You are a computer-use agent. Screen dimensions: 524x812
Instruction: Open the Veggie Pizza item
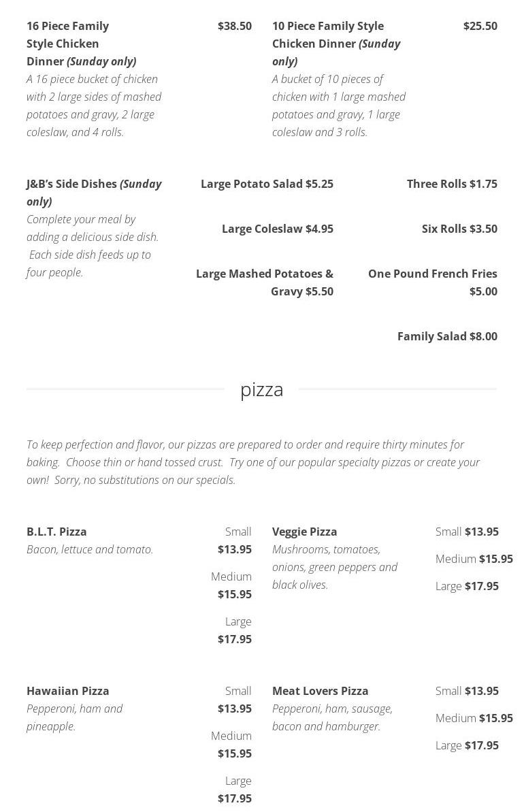point(304,532)
